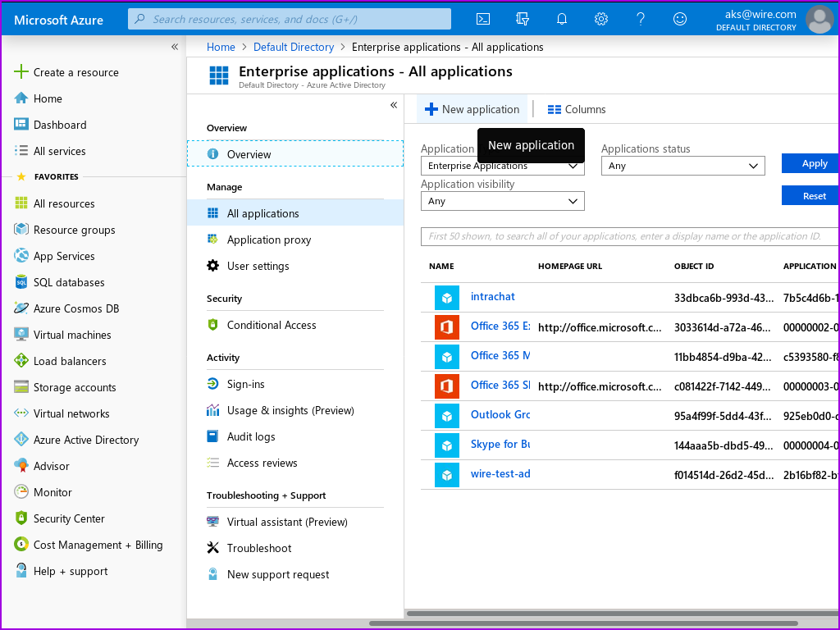The image size is (840, 630).
Task: Click the All services list icon
Action: click(21, 151)
